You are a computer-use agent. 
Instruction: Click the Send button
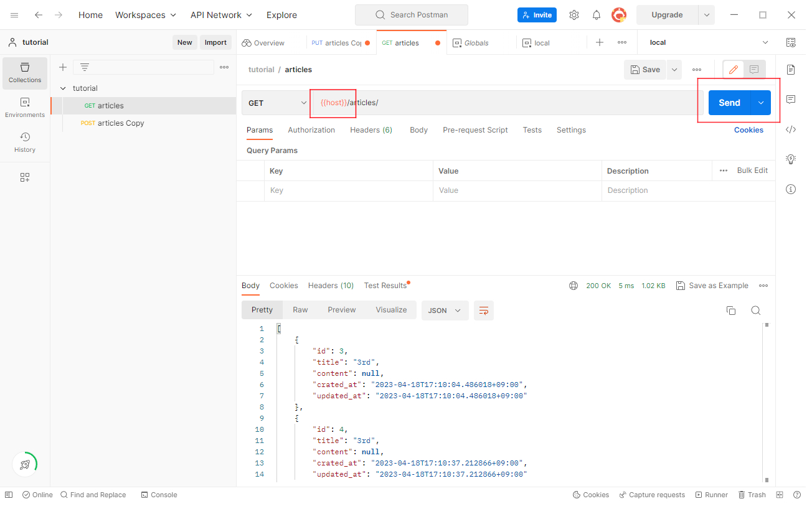[729, 103]
